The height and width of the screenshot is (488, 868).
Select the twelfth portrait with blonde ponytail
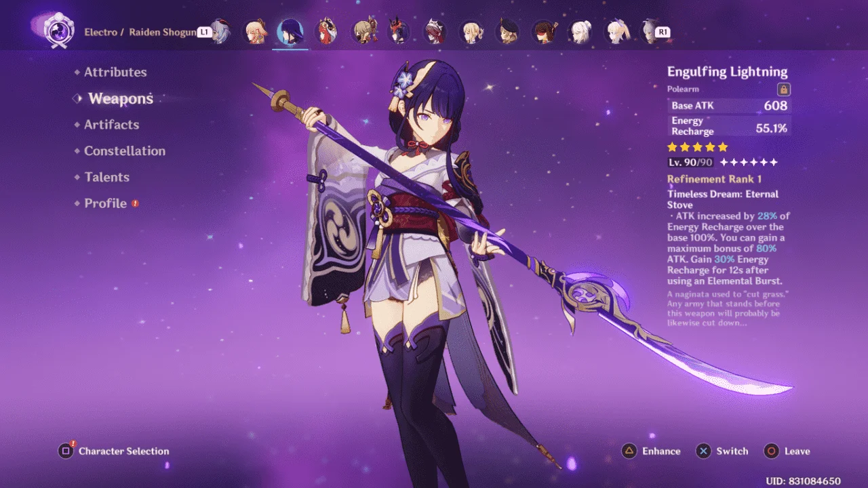616,31
